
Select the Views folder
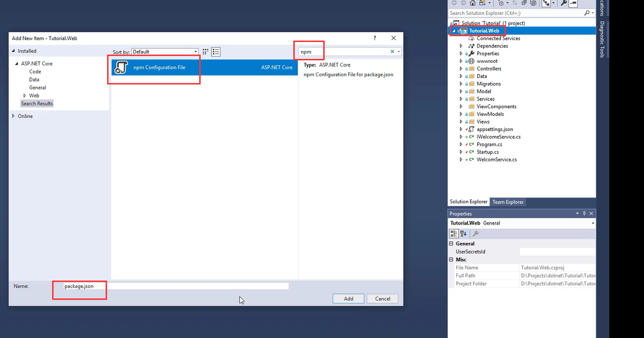(x=483, y=122)
